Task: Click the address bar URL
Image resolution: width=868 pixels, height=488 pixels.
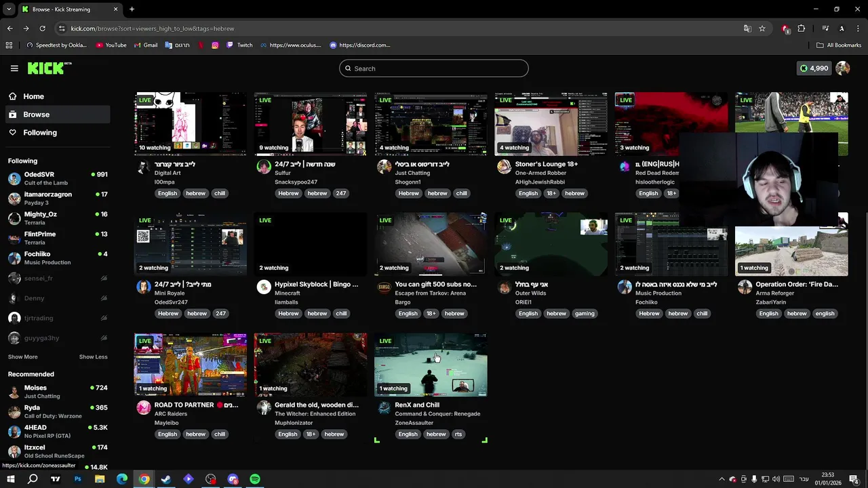Action: pos(153,28)
